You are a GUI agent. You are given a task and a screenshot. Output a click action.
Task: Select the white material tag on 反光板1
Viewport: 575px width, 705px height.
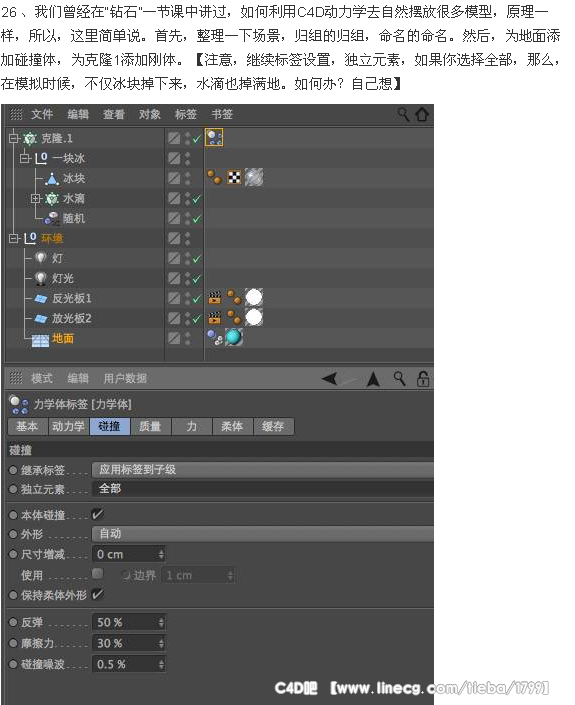coord(254,298)
